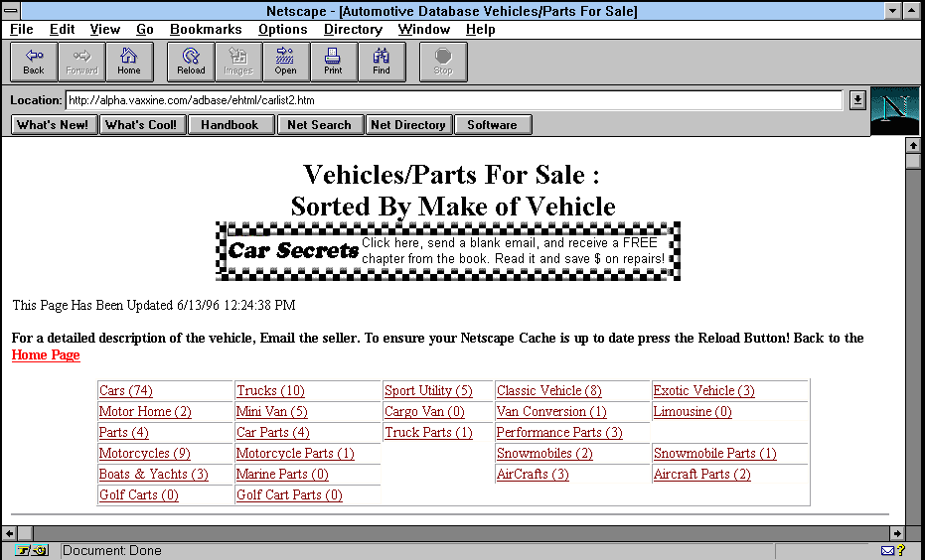
Task: Open the Limousine (0) link
Action: click(692, 411)
